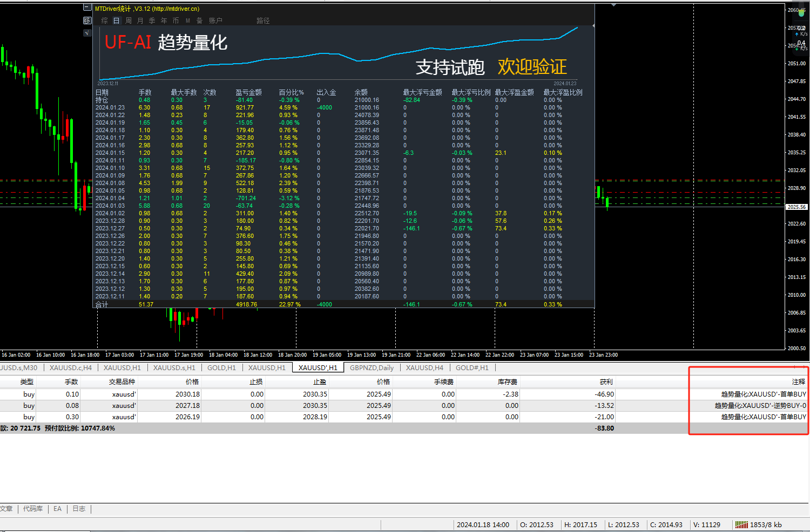Image resolution: width=810 pixels, height=532 pixels.
Task: Click the 2025.56 current price label on the price axis
Action: tap(796, 207)
